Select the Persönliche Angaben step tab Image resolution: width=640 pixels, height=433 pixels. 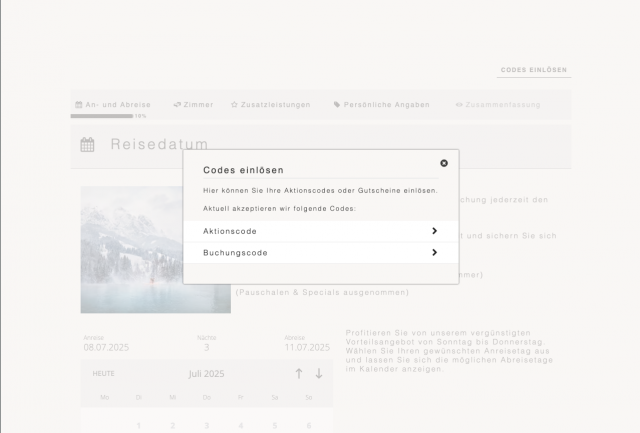click(382, 105)
